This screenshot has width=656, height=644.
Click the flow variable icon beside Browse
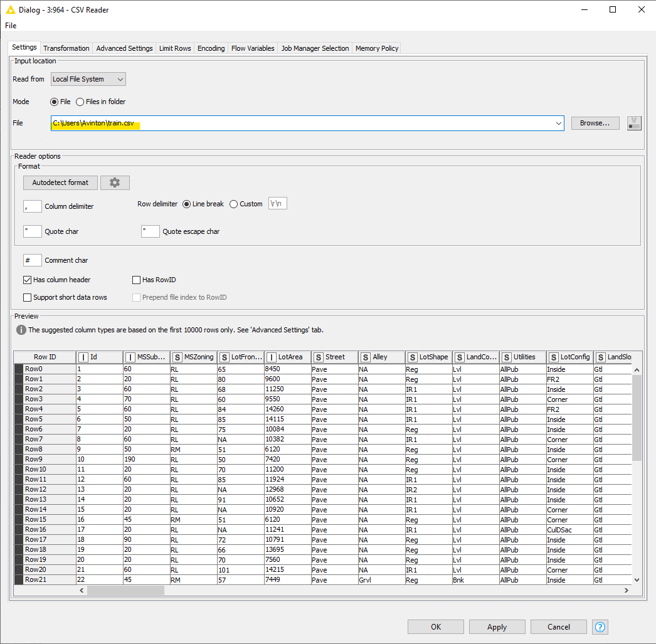click(x=634, y=123)
